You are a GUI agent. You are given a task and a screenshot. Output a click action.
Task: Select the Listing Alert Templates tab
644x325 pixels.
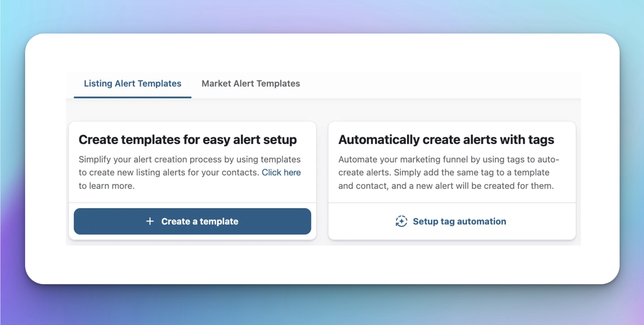click(x=132, y=83)
